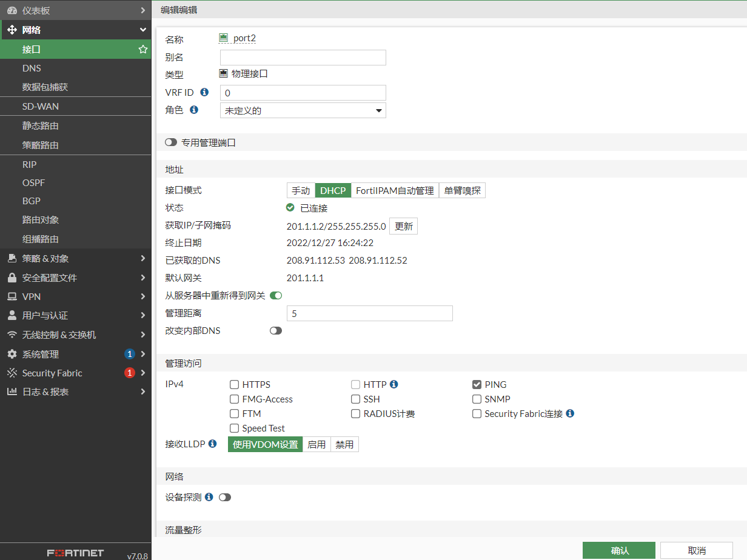This screenshot has width=747, height=560.
Task: Click the 确认 button
Action: click(x=618, y=550)
